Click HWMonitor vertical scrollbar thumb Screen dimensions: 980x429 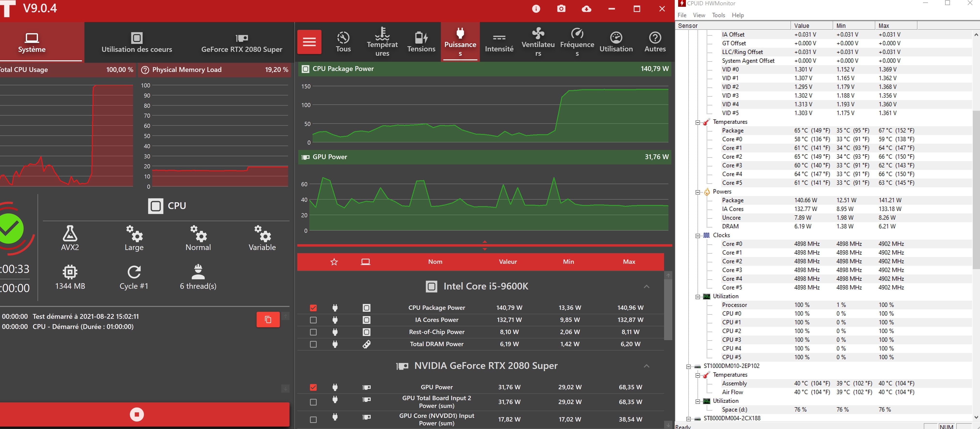click(x=976, y=189)
